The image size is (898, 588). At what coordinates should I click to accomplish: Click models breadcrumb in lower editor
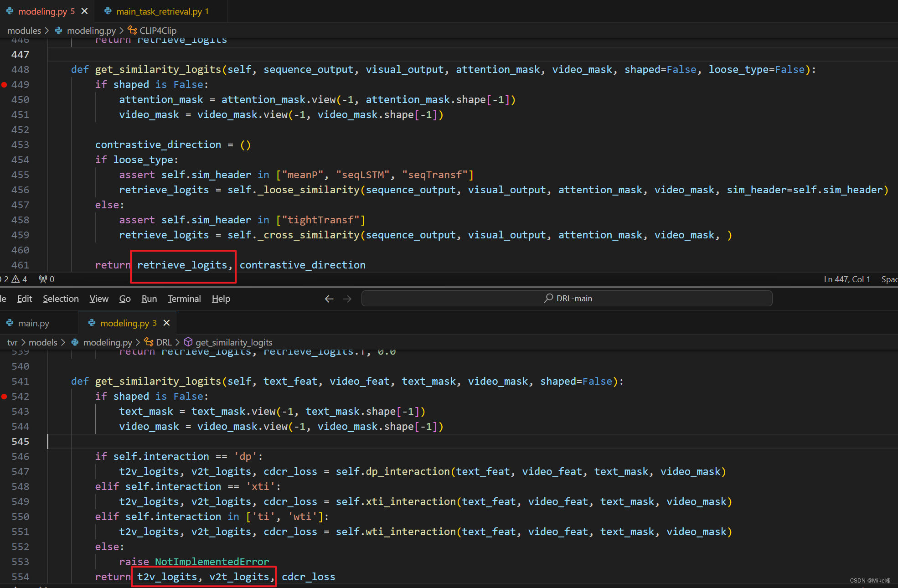click(x=43, y=342)
